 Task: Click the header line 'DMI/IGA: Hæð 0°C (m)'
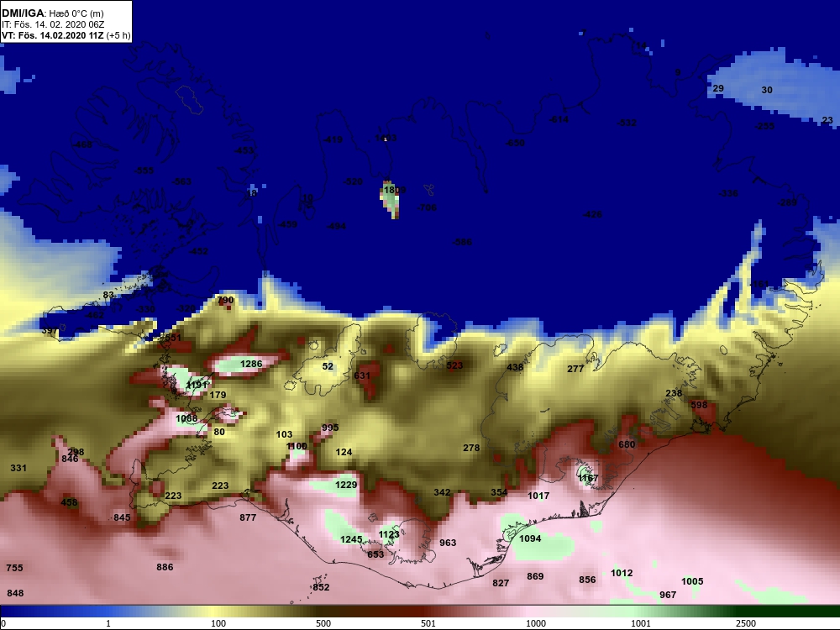click(x=52, y=13)
